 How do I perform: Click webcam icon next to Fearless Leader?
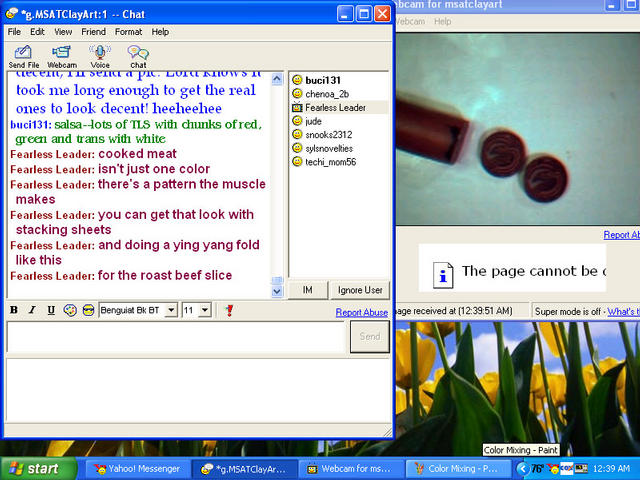tap(297, 107)
